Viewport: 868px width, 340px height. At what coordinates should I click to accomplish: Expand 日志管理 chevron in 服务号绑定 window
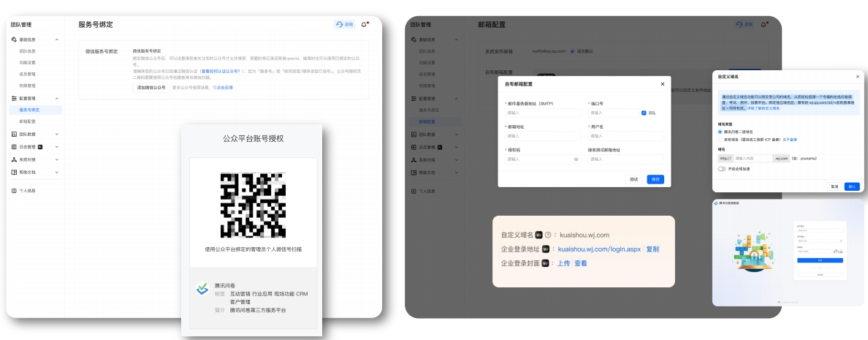pyautogui.click(x=56, y=147)
